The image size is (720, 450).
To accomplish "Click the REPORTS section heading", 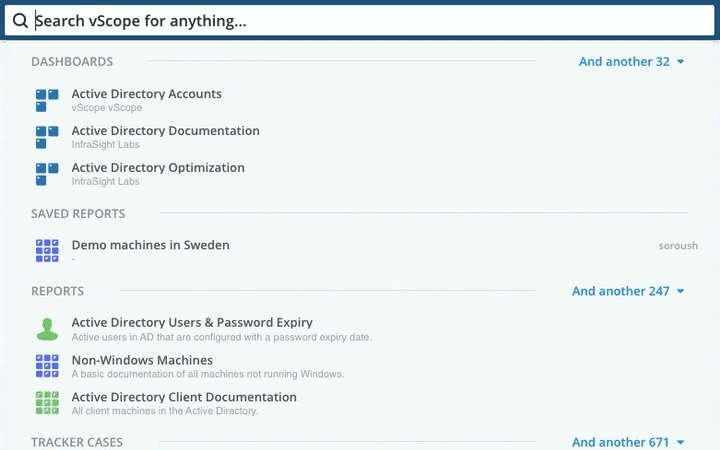I will [x=57, y=291].
